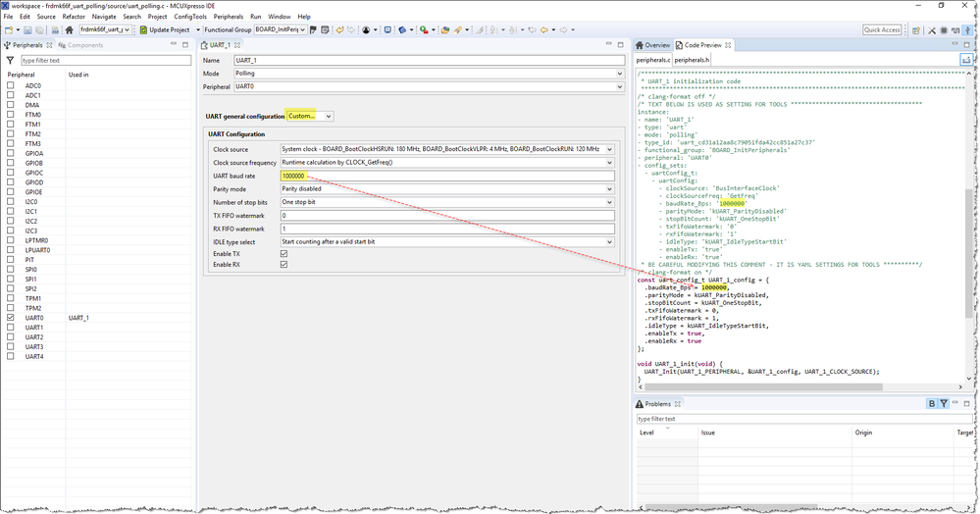Click the filter funnel icon in Peripherals panel

(x=11, y=61)
